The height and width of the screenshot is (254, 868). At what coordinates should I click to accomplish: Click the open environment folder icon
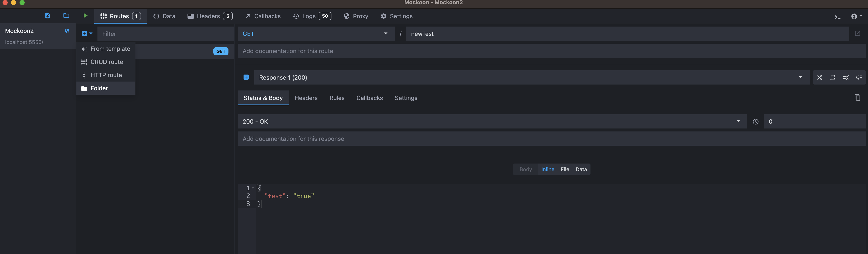pos(66,16)
